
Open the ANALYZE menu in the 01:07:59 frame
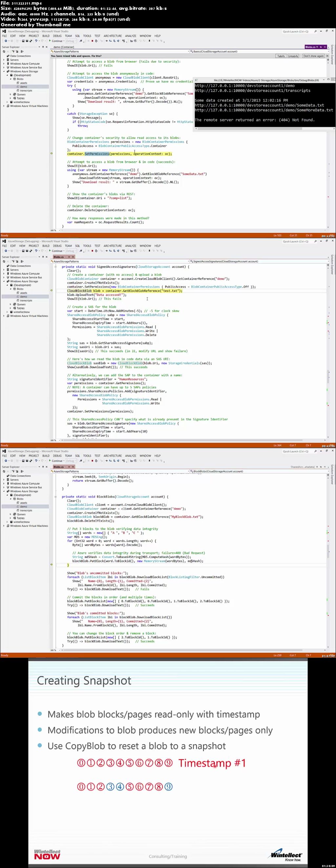pos(131,456)
